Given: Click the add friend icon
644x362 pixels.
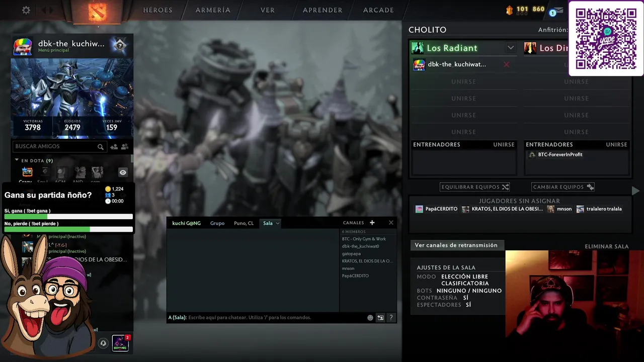Looking at the screenshot, I should click(114, 147).
